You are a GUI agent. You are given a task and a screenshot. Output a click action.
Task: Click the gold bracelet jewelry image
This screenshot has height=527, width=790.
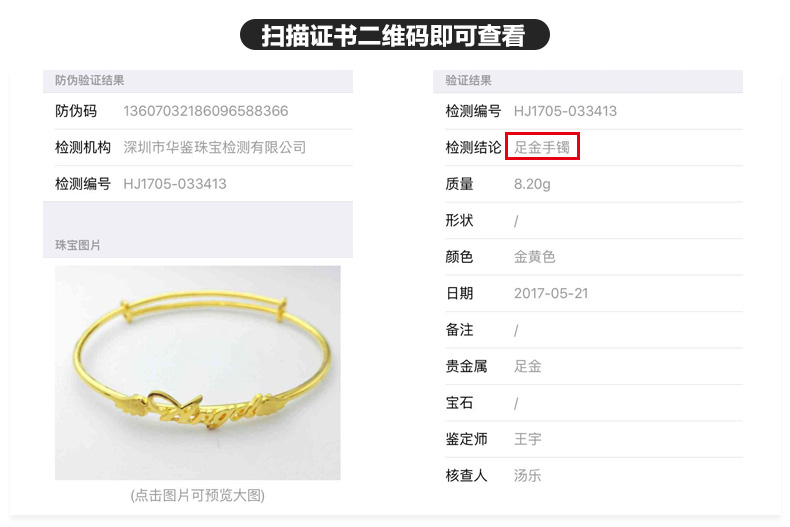coord(198,373)
